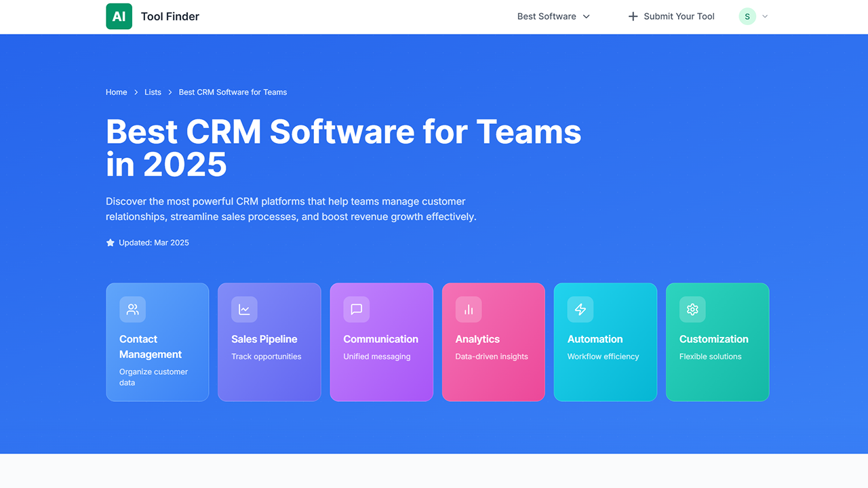This screenshot has width=868, height=488.
Task: Click the Sales Pipeline chart icon
Action: pos(244,309)
